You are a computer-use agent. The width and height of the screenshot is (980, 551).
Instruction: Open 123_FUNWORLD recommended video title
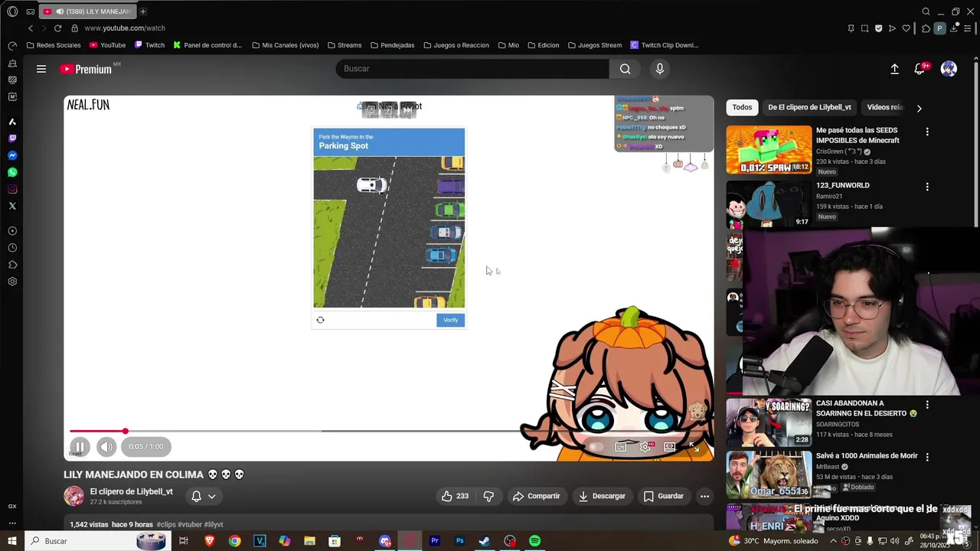point(842,185)
